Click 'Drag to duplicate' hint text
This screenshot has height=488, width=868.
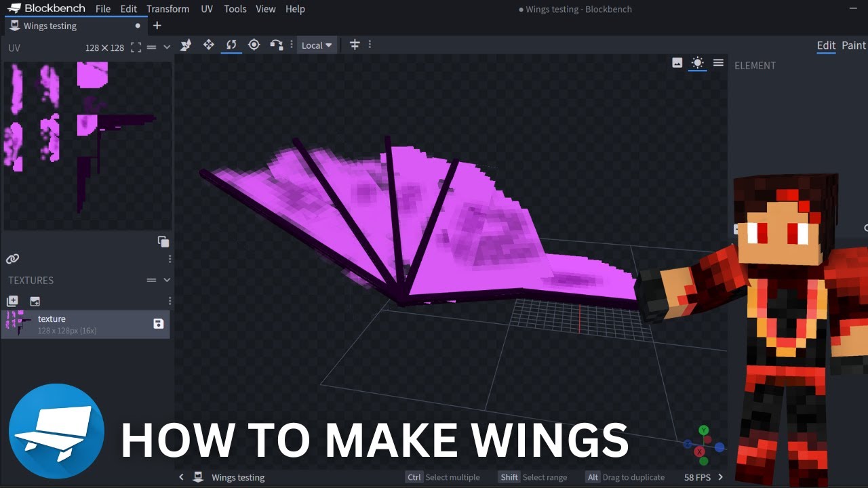pyautogui.click(x=633, y=477)
